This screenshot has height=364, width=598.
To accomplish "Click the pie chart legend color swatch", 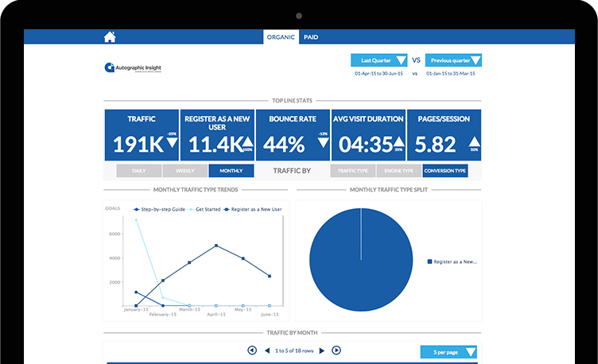I will click(x=429, y=261).
